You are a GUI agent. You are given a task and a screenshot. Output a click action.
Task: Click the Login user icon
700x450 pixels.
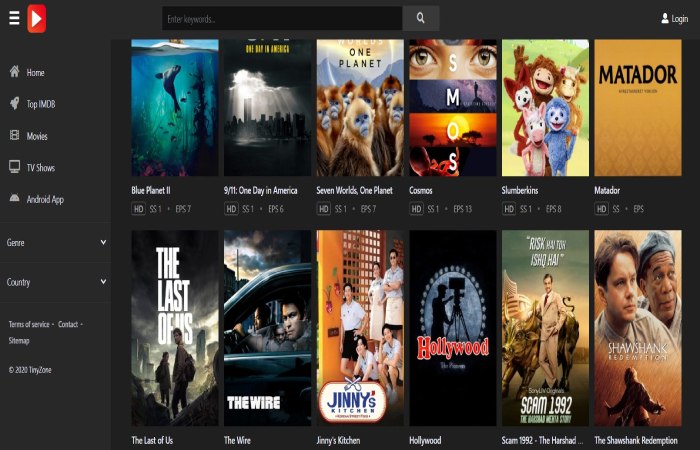[665, 18]
